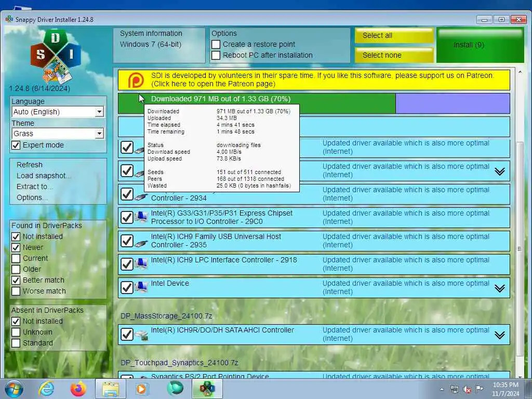Uncheck the SATA AHCI Controller driver checkbox
Viewport: 532px width, 399px height.
(x=127, y=335)
